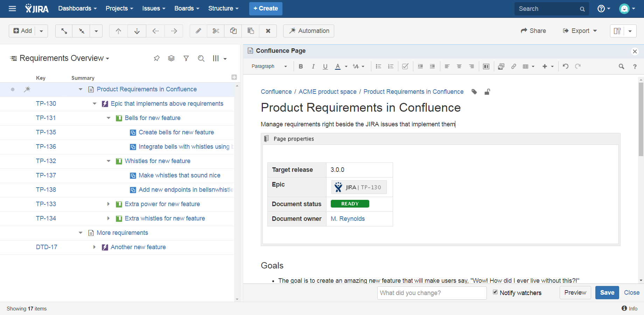Image resolution: width=644 pixels, height=315 pixels.
Task: Open the Structure menu
Action: [223, 8]
